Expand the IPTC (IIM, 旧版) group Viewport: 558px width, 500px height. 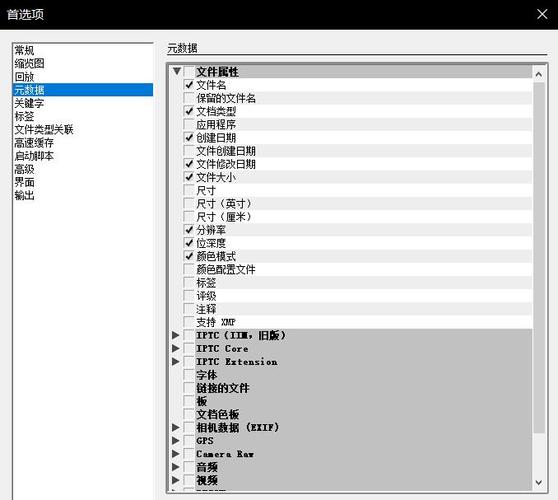[x=175, y=335]
